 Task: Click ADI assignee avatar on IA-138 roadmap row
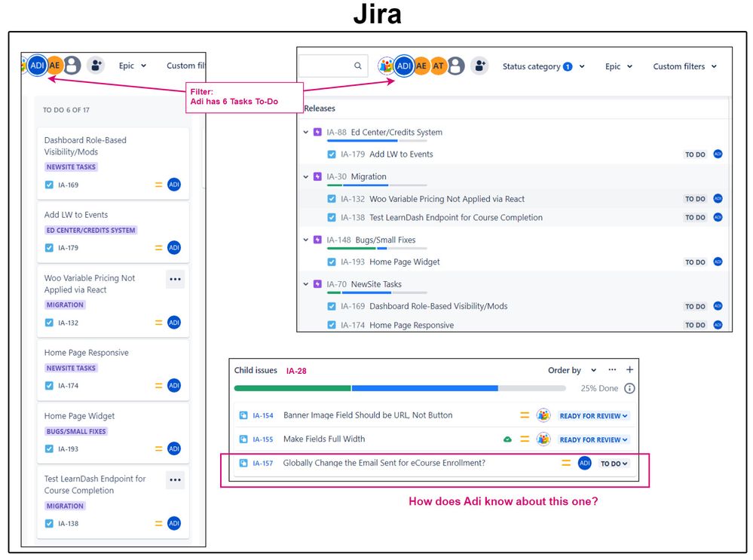(718, 217)
